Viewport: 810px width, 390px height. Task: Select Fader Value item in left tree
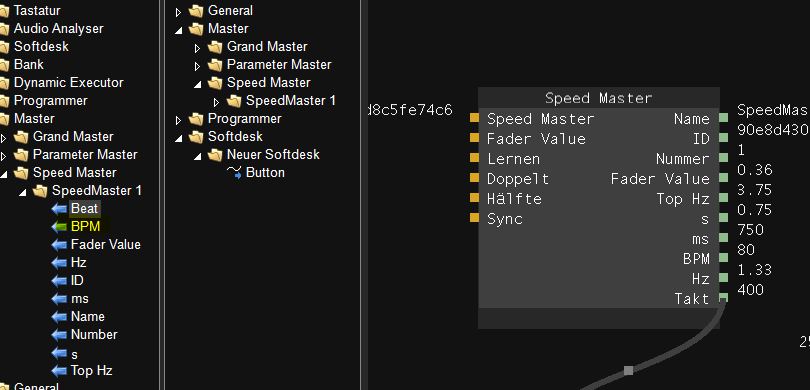point(105,244)
